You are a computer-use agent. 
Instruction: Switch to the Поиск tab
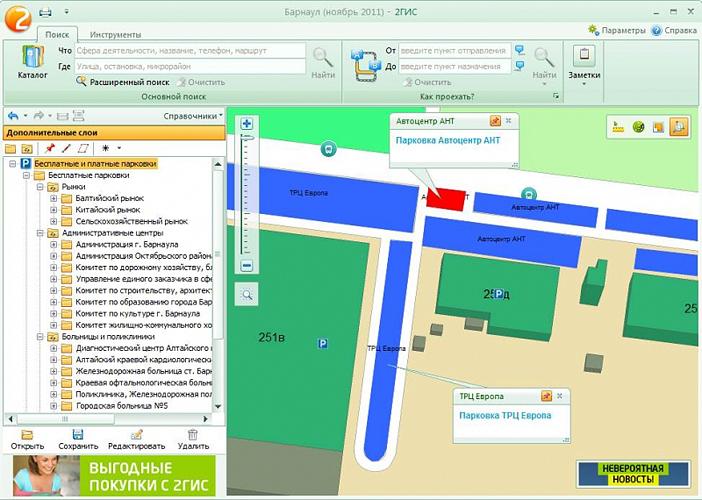[x=57, y=34]
